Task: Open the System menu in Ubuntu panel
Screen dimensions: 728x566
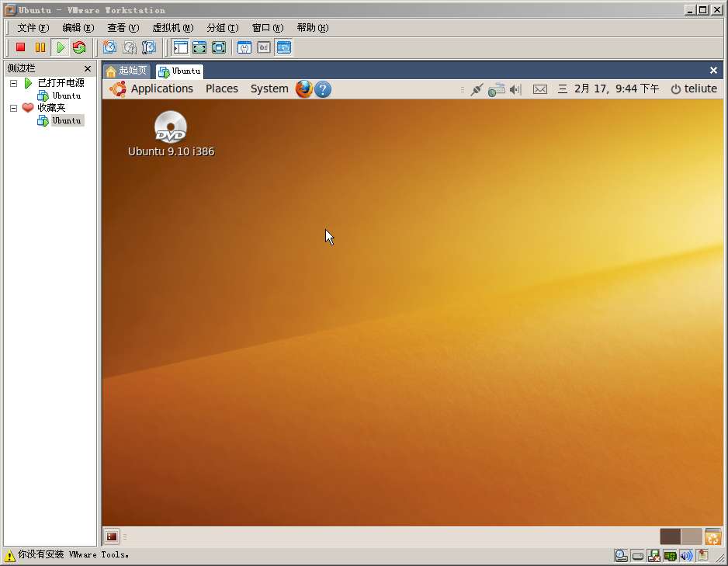Action: coord(269,89)
